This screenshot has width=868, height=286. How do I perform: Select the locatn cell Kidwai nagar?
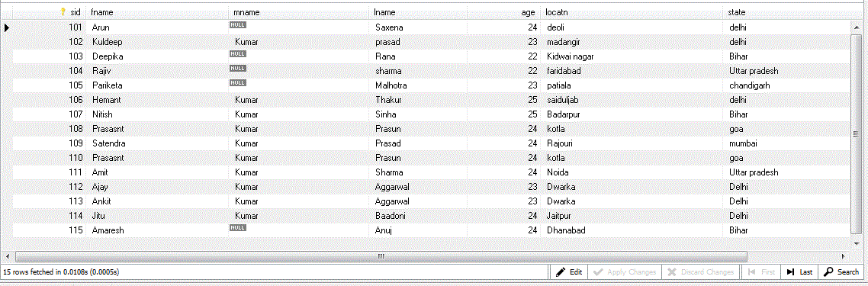tap(571, 56)
